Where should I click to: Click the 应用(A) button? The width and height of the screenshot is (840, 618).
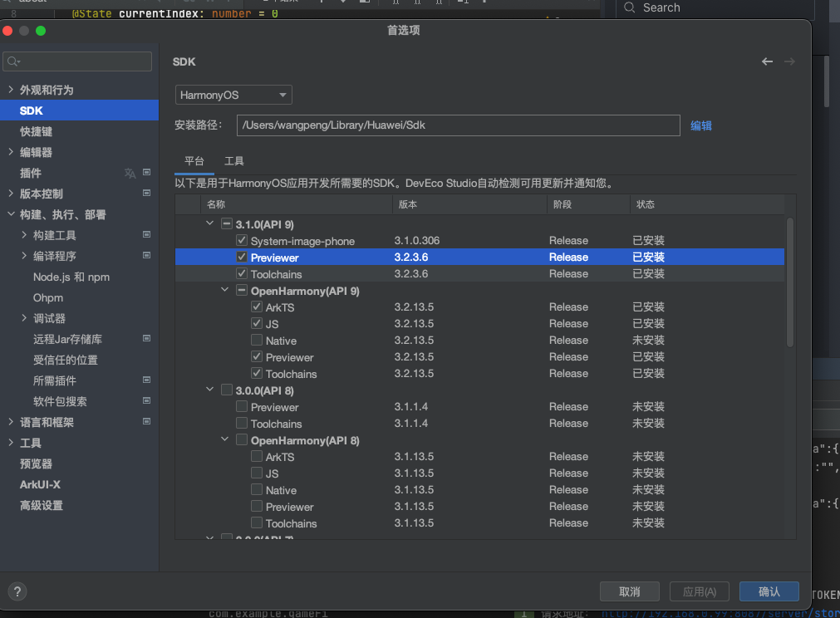click(699, 591)
